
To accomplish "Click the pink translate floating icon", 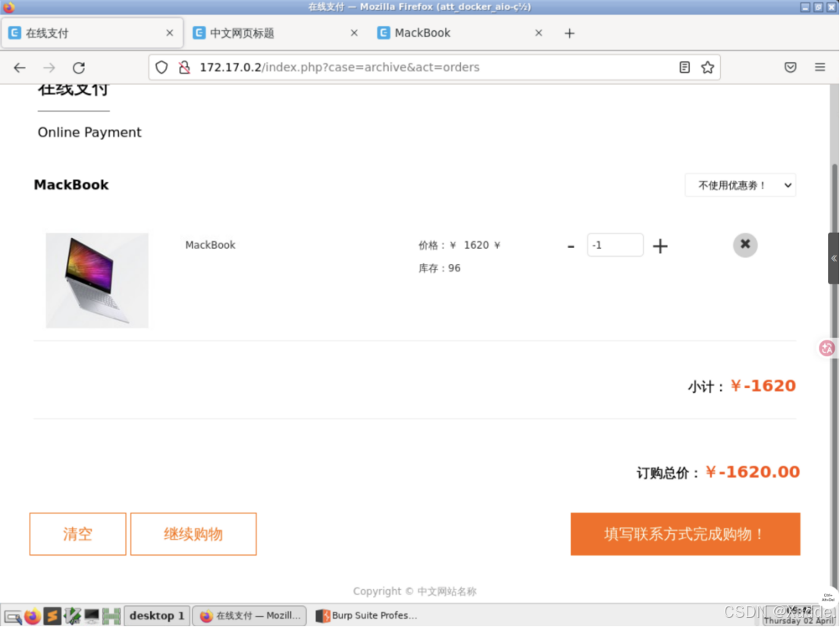I will point(826,348).
